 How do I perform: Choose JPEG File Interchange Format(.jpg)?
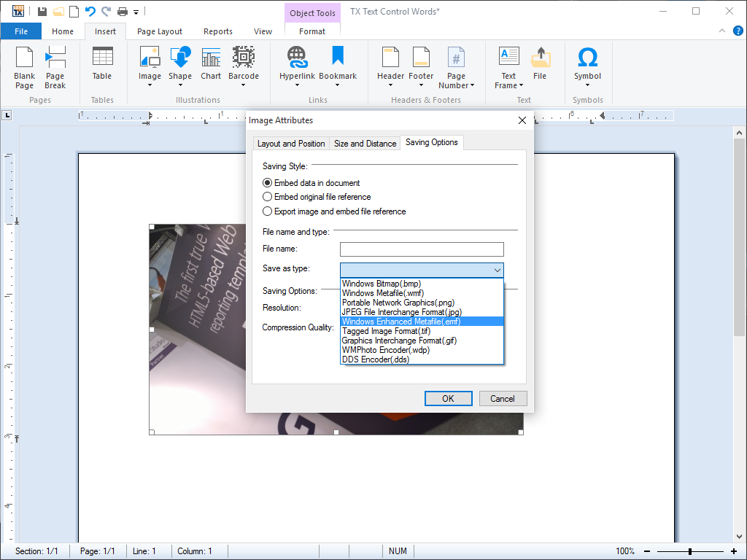click(401, 312)
